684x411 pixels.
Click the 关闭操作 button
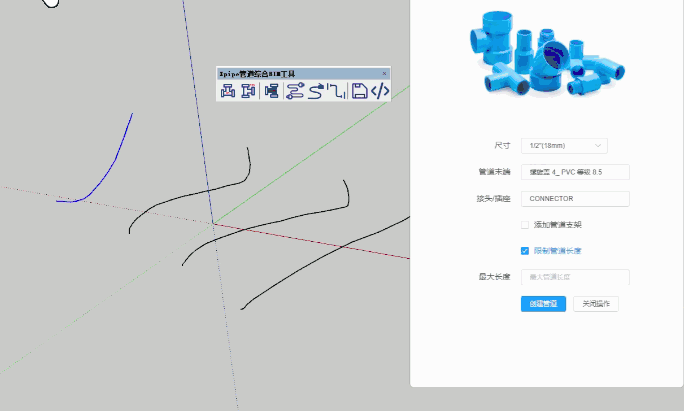click(x=595, y=304)
